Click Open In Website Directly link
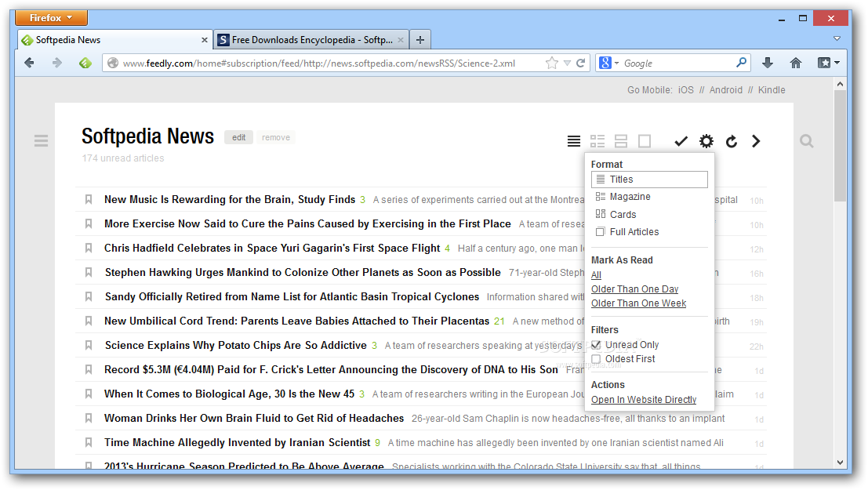Screen dimensions: 868x490 (644, 400)
